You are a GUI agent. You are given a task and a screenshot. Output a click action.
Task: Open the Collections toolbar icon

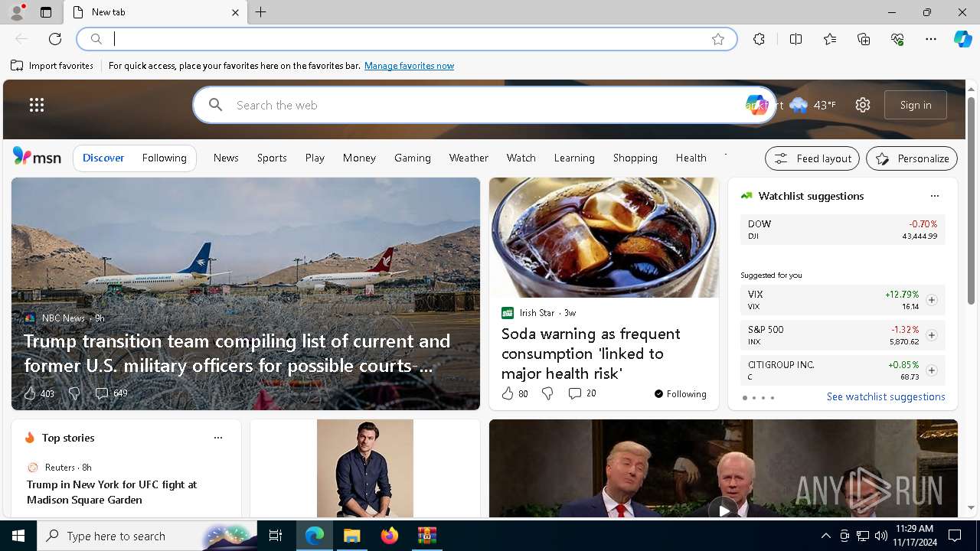tap(864, 39)
